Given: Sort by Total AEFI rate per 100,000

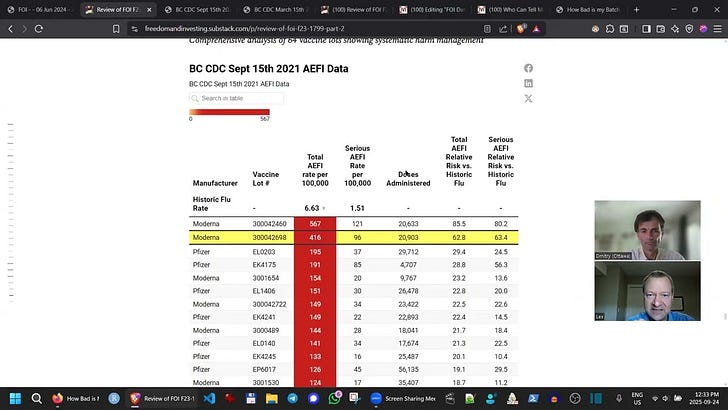Looking at the screenshot, I should 315,170.
